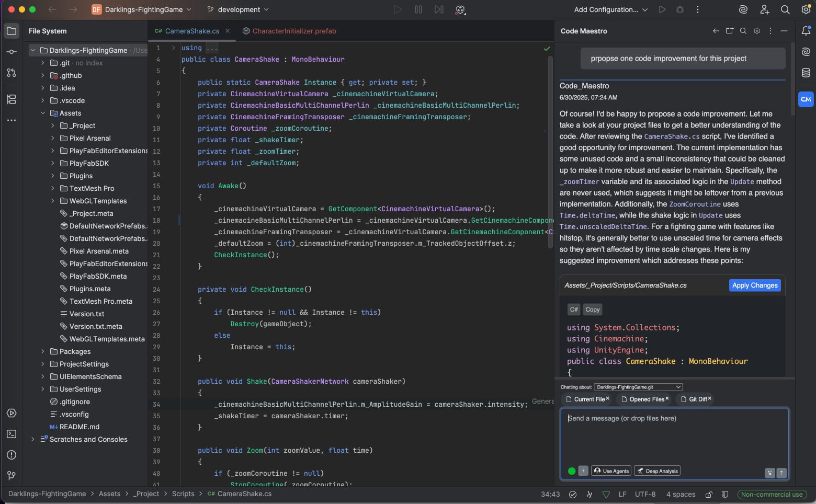This screenshot has height=504, width=816.
Task: Open the Commit tool window icon
Action: point(12,52)
